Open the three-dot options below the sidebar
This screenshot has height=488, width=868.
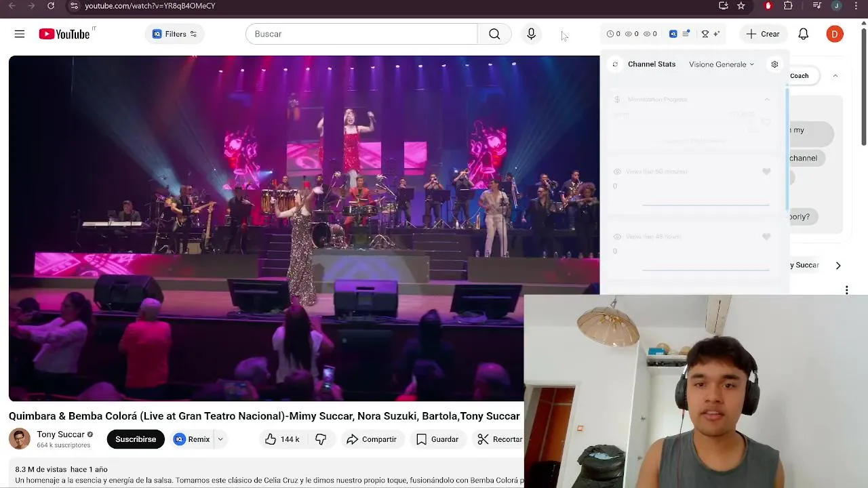(x=846, y=290)
